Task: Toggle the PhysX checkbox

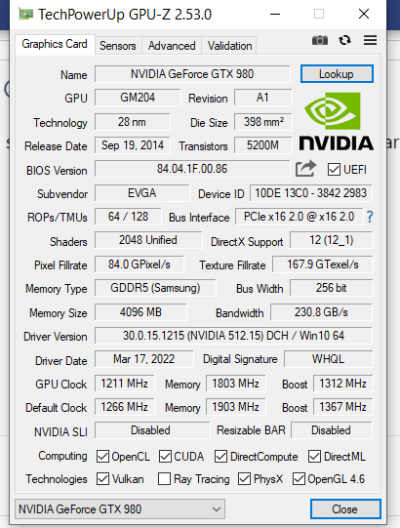Action: coord(244,479)
